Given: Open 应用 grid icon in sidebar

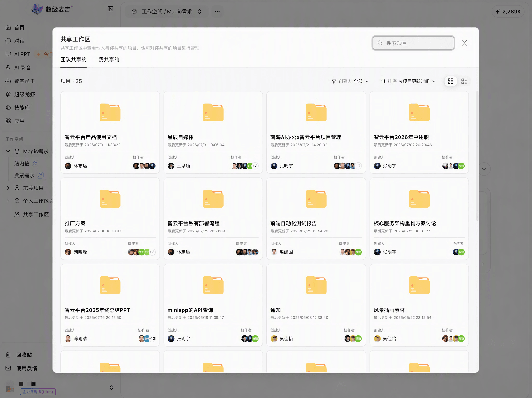Looking at the screenshot, I should (x=8, y=121).
